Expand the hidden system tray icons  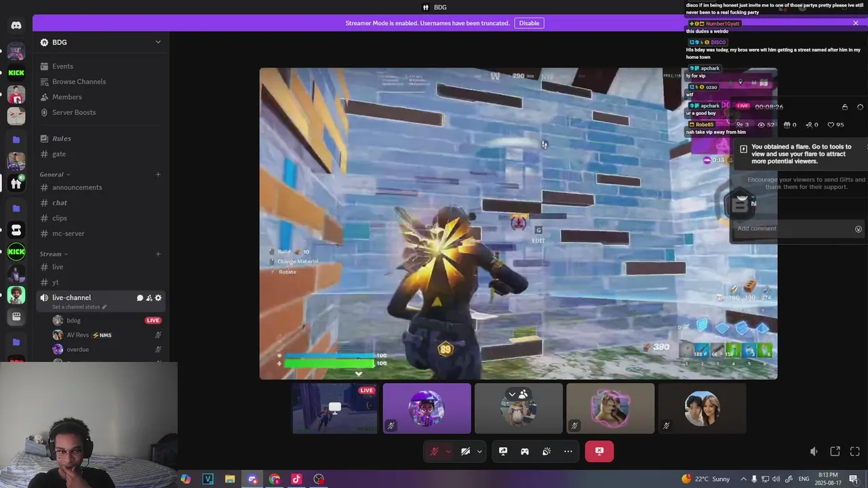tap(744, 479)
